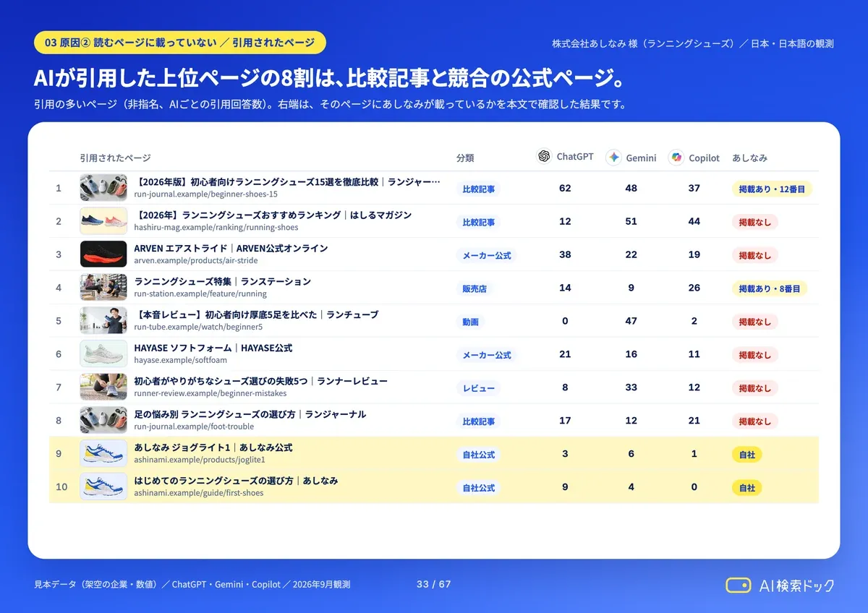Click the arven.example/products/air-stride URL
This screenshot has width=868, height=613.
(197, 261)
